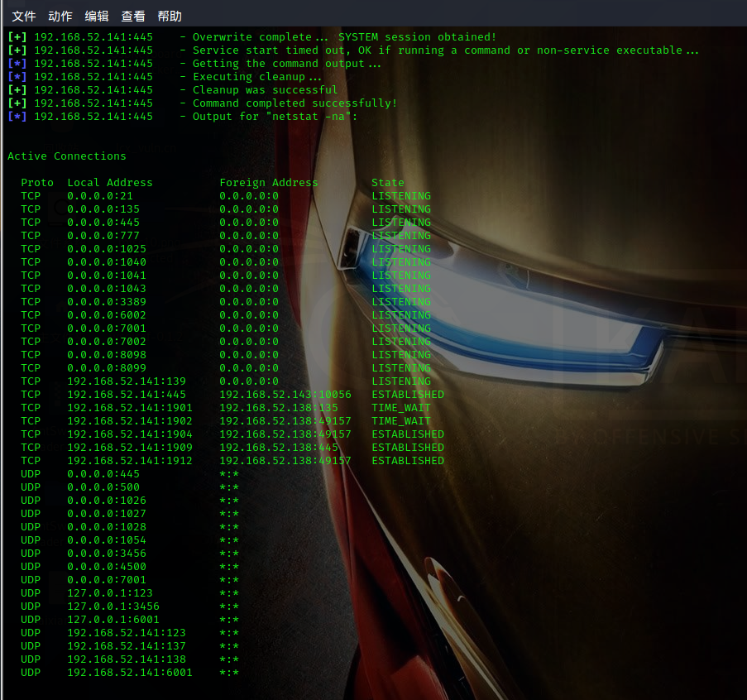Click UDP local address 0.0.0.0:1026

click(107, 501)
